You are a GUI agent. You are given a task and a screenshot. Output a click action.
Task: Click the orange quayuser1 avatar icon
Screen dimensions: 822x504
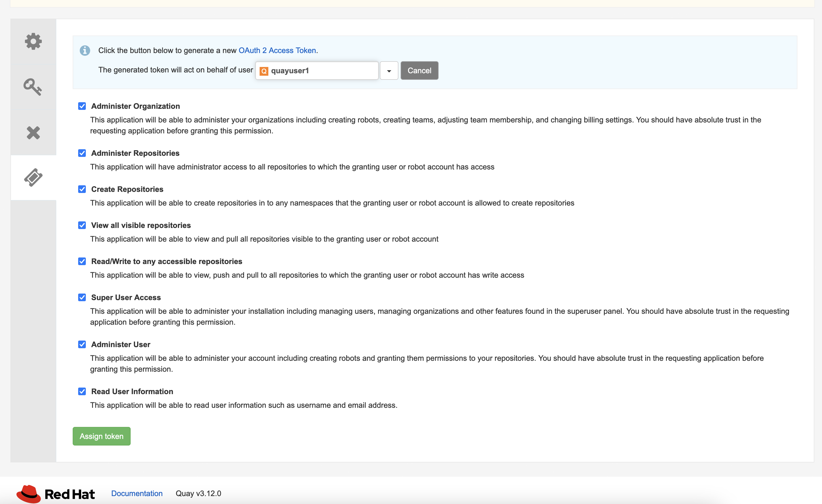coord(263,71)
